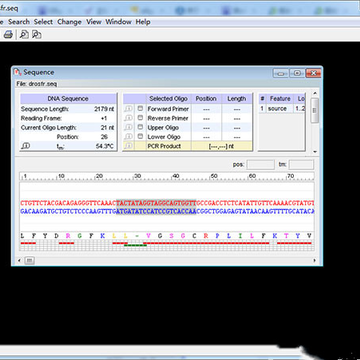Click the horizontal scrollbar left arrow
Viewport: 360px width, 360px height.
(19, 260)
